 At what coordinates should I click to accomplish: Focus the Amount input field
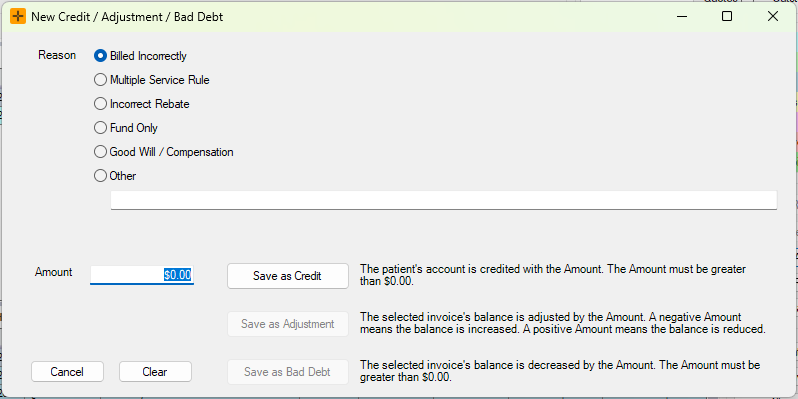pos(142,275)
